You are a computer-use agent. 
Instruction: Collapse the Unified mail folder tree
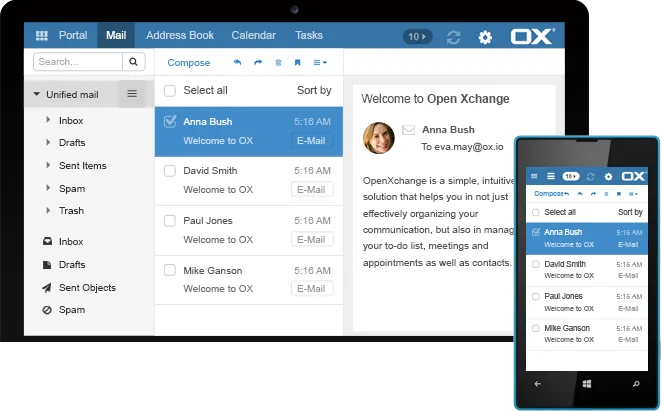click(37, 95)
